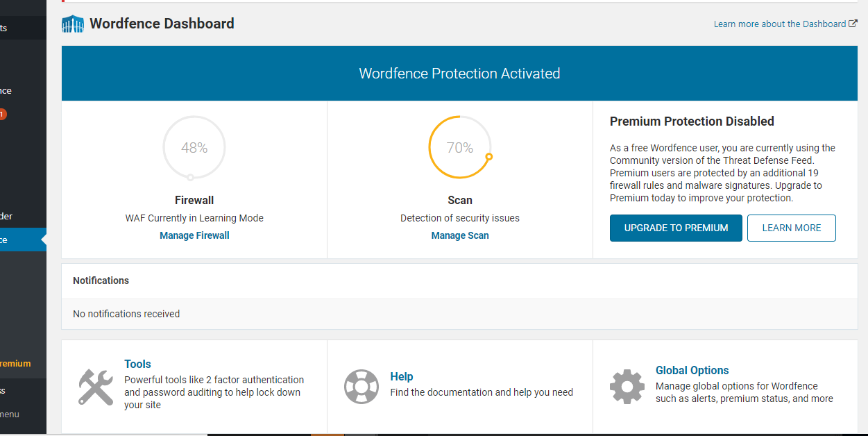Screen dimensions: 868x436
Task: Click the free Wordfence user premium description paragraph
Action: click(723, 173)
